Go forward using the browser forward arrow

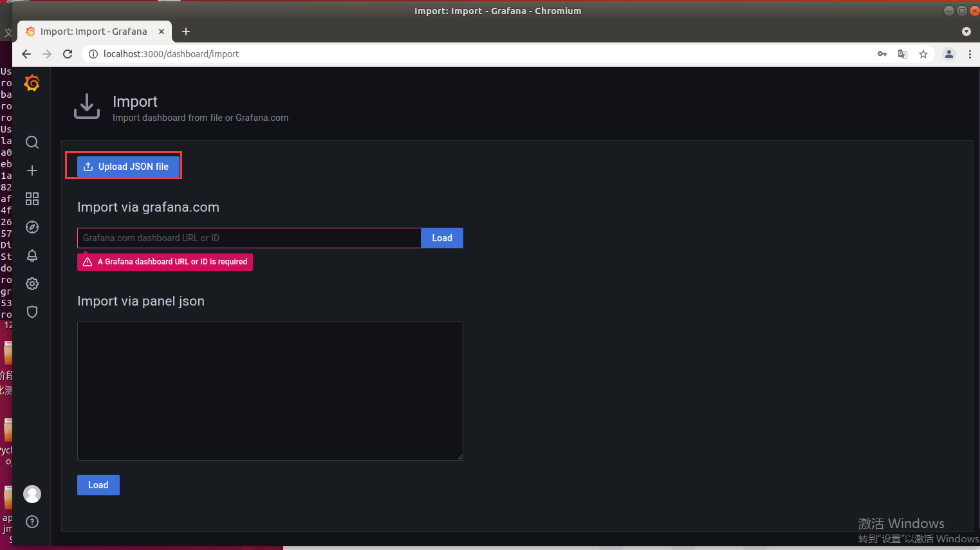(47, 54)
